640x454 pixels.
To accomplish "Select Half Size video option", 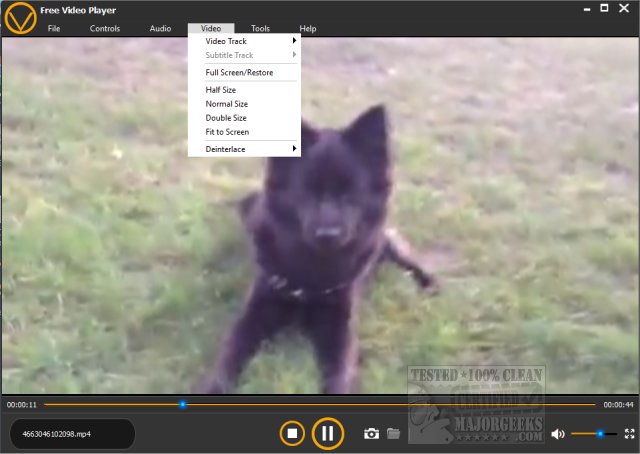I will pyautogui.click(x=244, y=90).
